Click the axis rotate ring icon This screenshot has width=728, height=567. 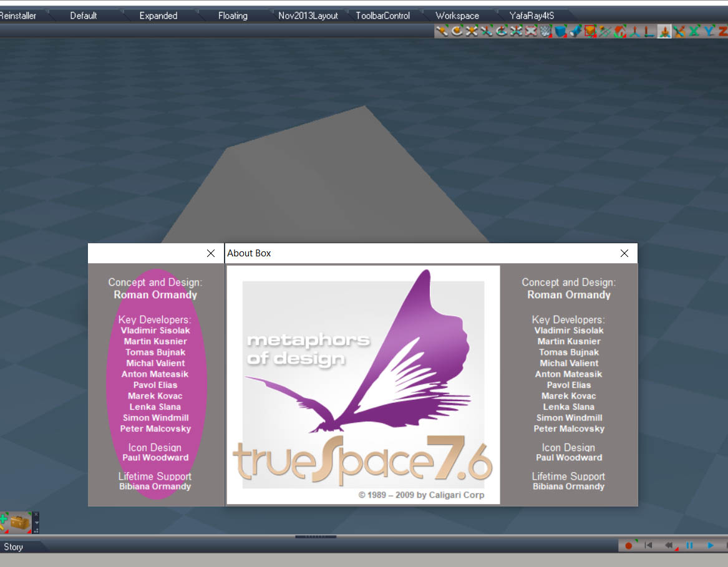502,31
